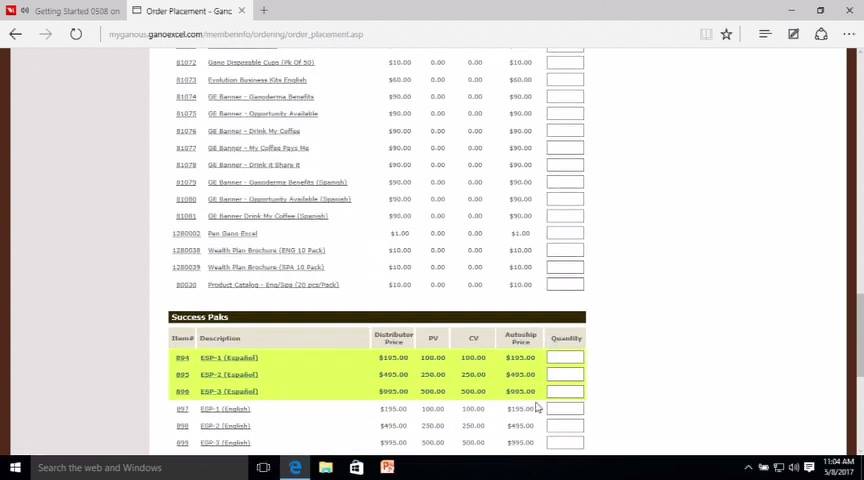This screenshot has width=864, height=480.
Task: Open ESP-2 (Español) product link
Action: tap(229, 375)
